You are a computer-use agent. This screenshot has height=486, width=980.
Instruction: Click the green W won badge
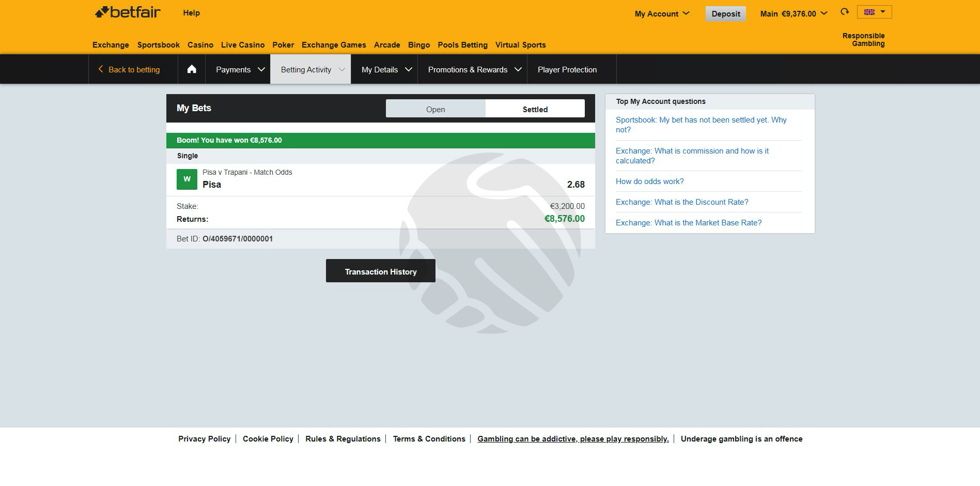point(187,179)
